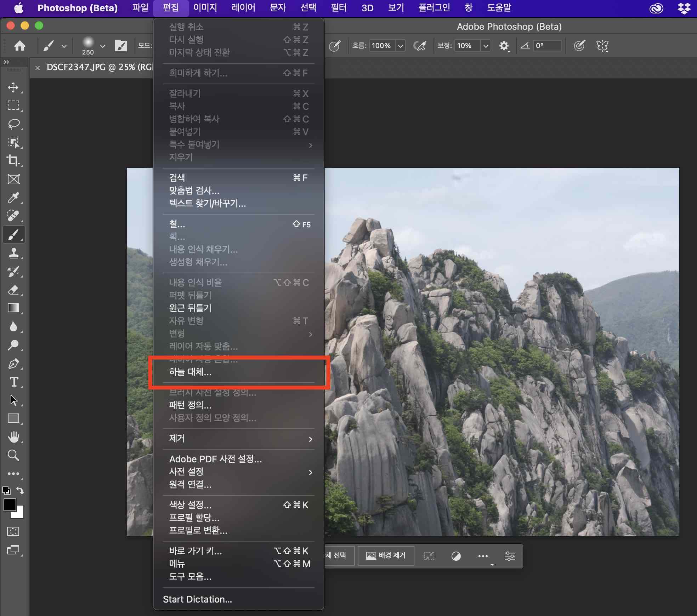This screenshot has height=616, width=697.
Task: Select the Eraser tool
Action: (13, 290)
